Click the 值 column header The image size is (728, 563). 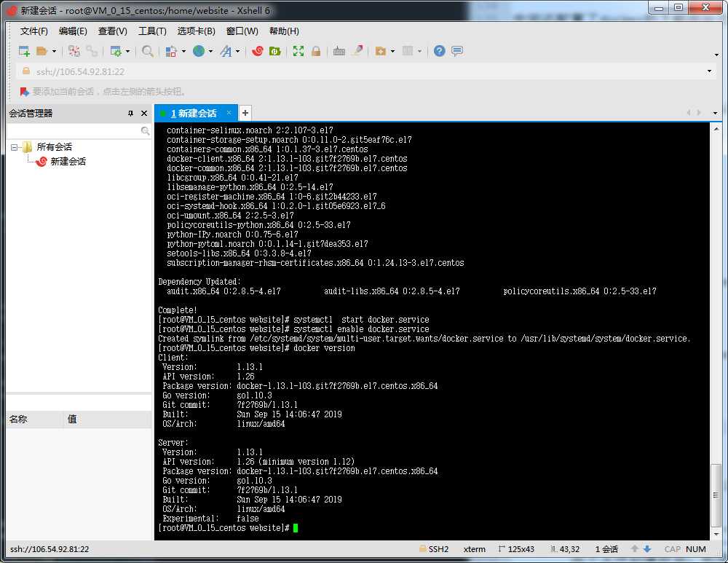point(108,419)
